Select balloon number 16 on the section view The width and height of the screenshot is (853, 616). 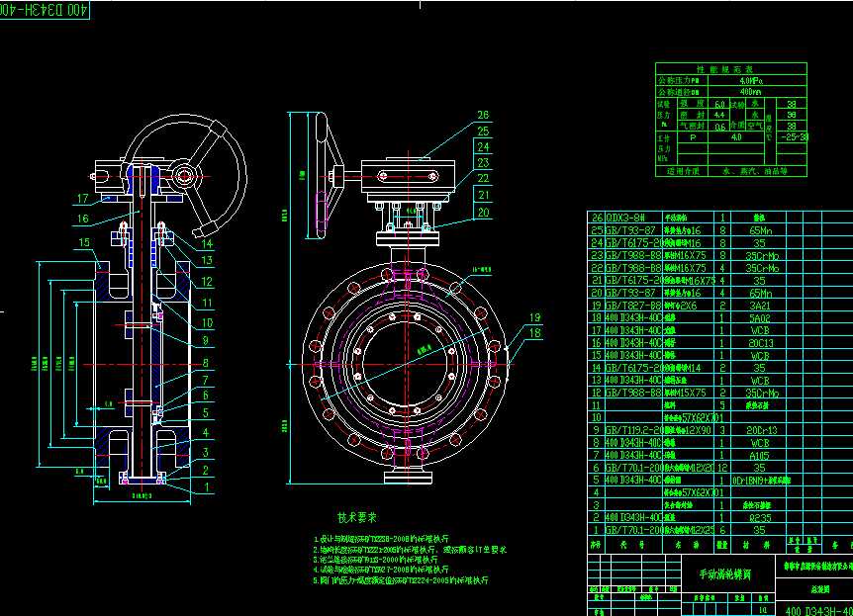(x=82, y=219)
